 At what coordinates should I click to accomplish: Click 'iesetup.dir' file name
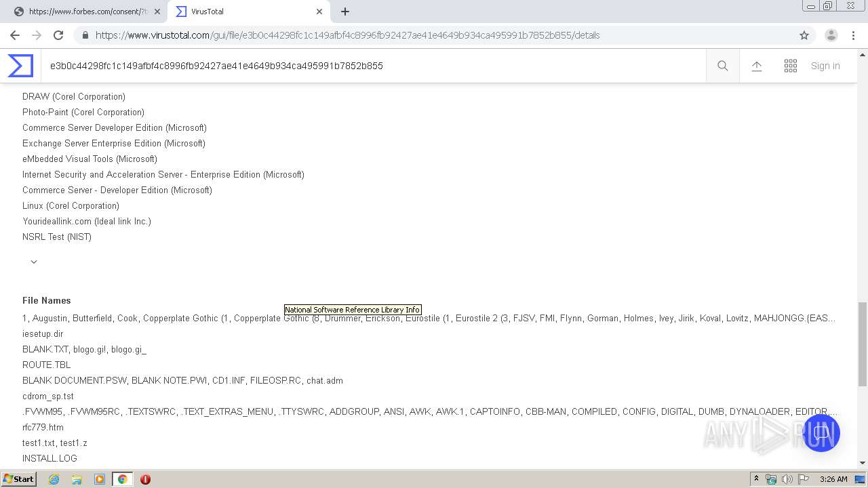pyautogui.click(x=43, y=333)
